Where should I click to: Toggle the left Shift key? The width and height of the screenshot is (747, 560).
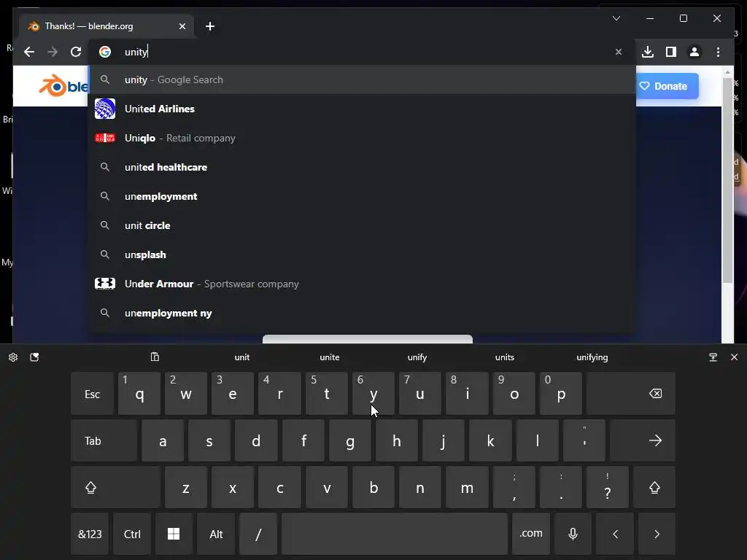coord(115,487)
